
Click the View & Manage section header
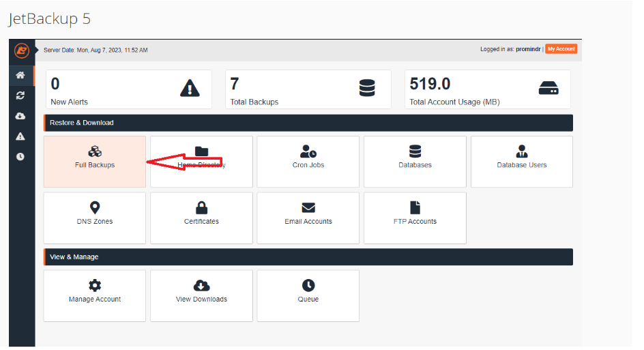pos(308,257)
